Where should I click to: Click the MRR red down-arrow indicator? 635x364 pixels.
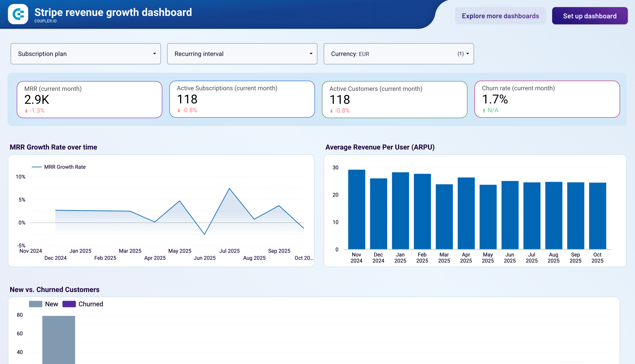pos(26,111)
